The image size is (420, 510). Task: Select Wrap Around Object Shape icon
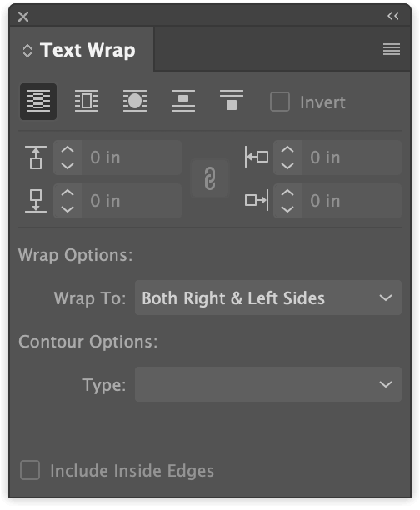pyautogui.click(x=135, y=101)
